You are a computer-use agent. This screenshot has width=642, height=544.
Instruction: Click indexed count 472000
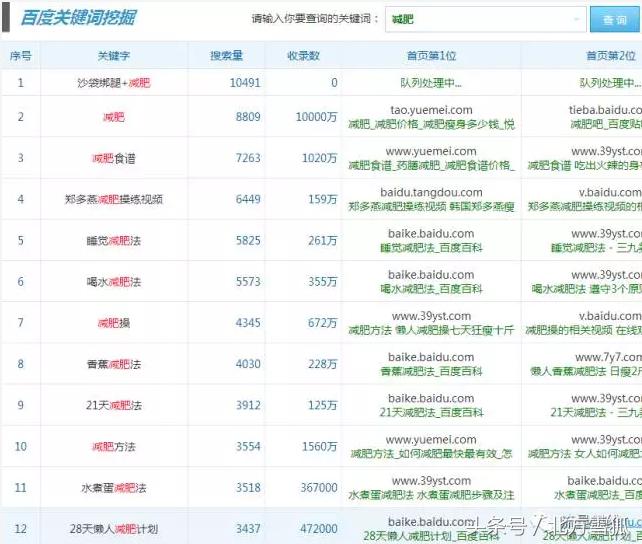[319, 529]
